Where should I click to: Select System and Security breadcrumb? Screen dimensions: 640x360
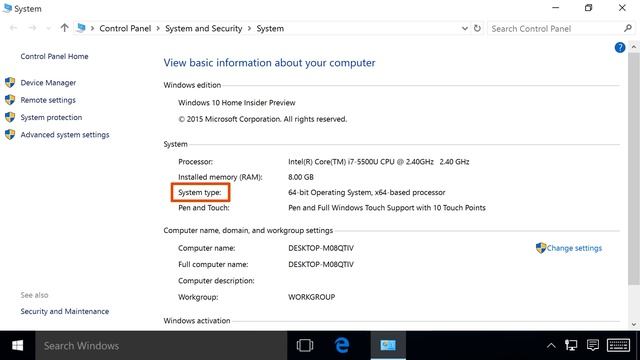[x=203, y=29]
